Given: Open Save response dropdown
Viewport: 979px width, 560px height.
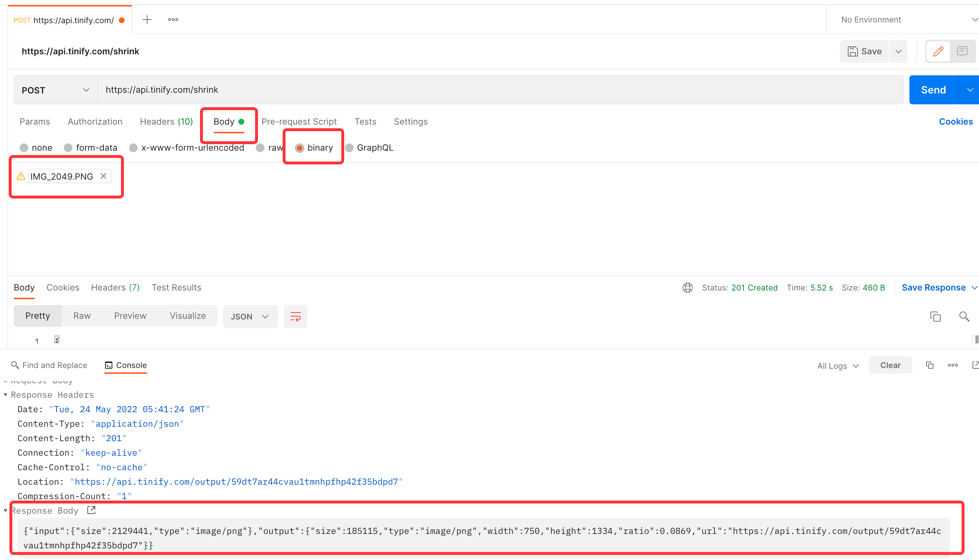Looking at the screenshot, I should click(x=974, y=288).
